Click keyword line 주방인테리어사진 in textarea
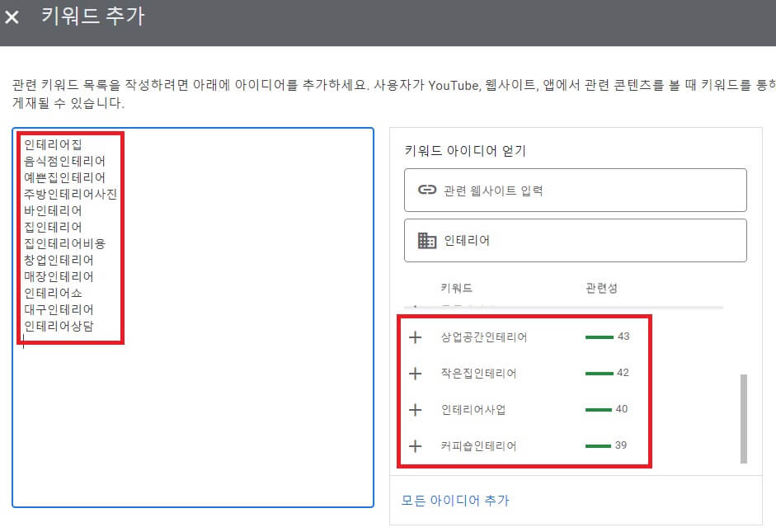Image resolution: width=776 pixels, height=532 pixels. coord(70,194)
